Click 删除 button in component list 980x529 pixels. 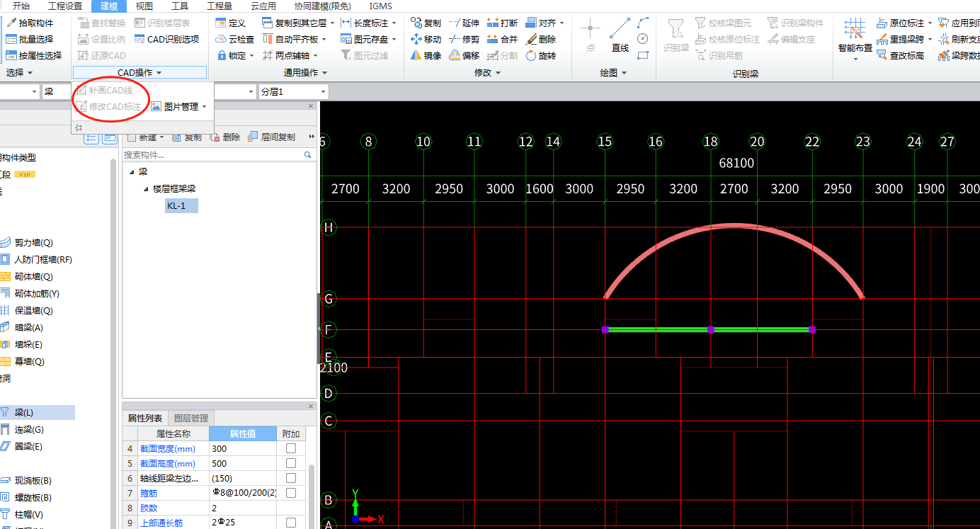(225, 137)
